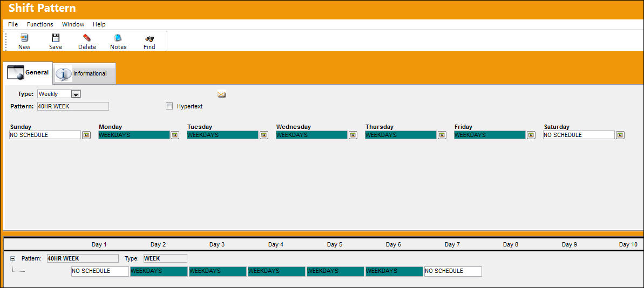Click the envelope mail icon
The image size is (644, 288).
pyautogui.click(x=222, y=95)
